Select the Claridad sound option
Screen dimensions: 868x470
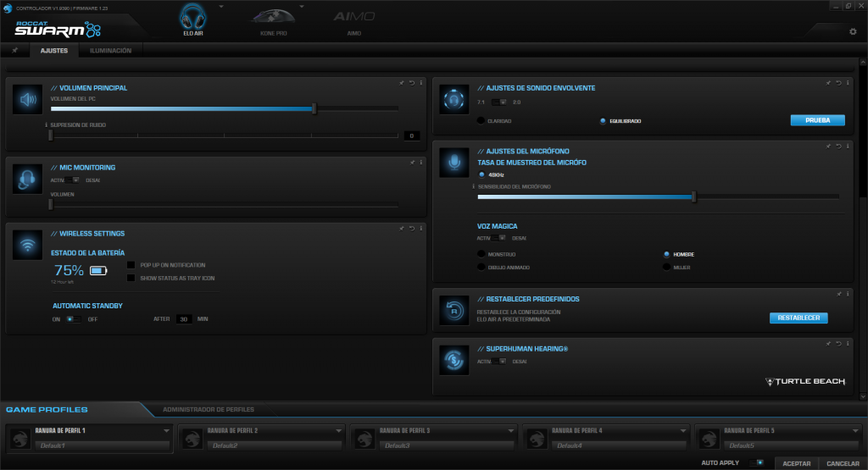(x=481, y=120)
